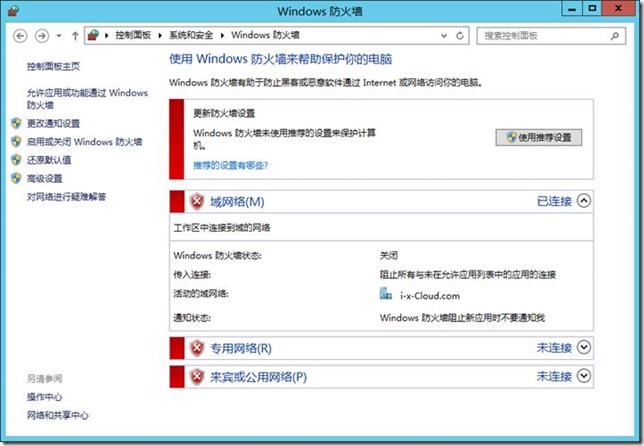Open 启用或关闭 Windows 防火墙 link

tap(84, 142)
